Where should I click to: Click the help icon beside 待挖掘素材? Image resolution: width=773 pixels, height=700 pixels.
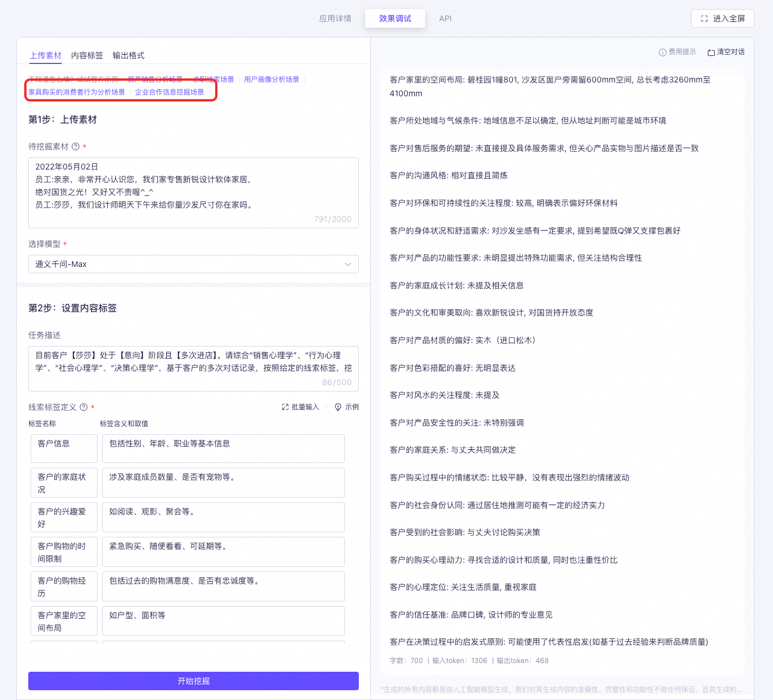[76, 146]
